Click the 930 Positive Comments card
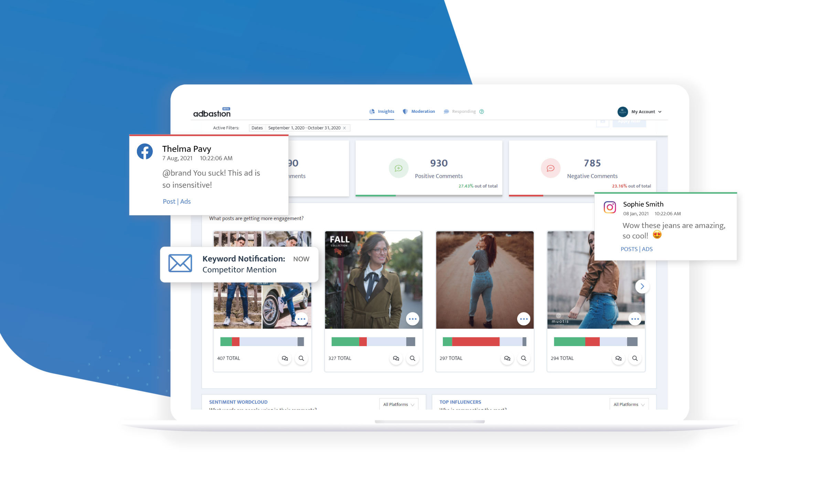 click(x=429, y=168)
